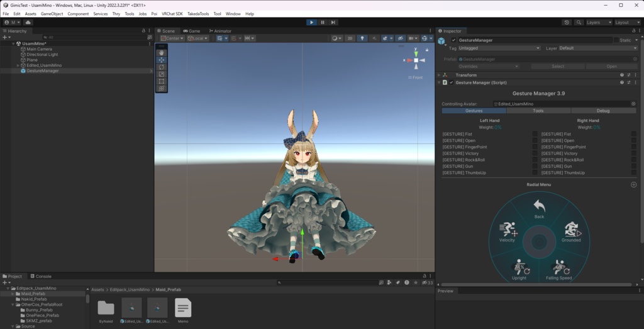Select the Rotate tool

tap(162, 67)
